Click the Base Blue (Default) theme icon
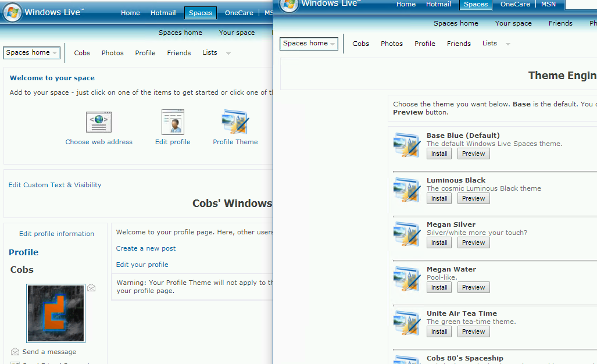This screenshot has width=597, height=364. coord(407,145)
